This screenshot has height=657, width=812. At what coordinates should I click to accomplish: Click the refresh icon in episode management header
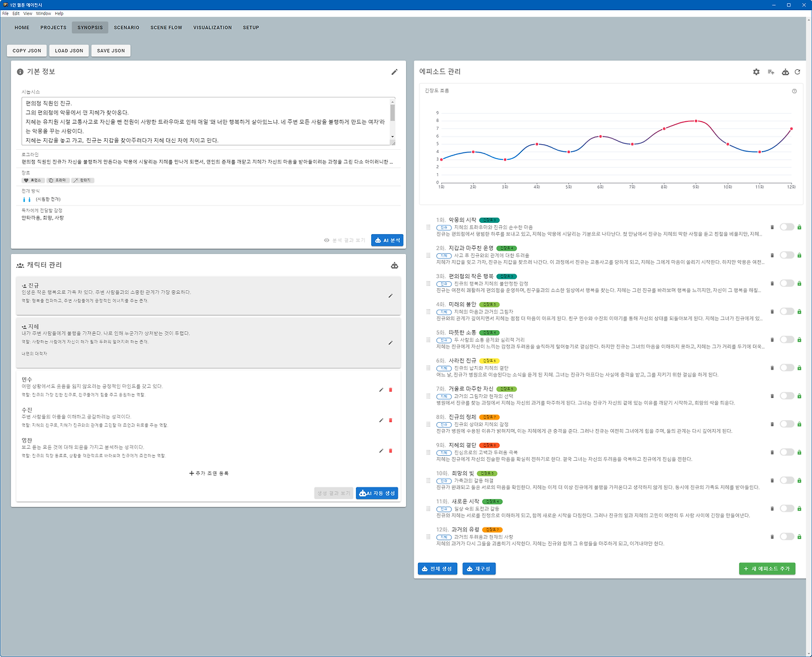click(797, 72)
